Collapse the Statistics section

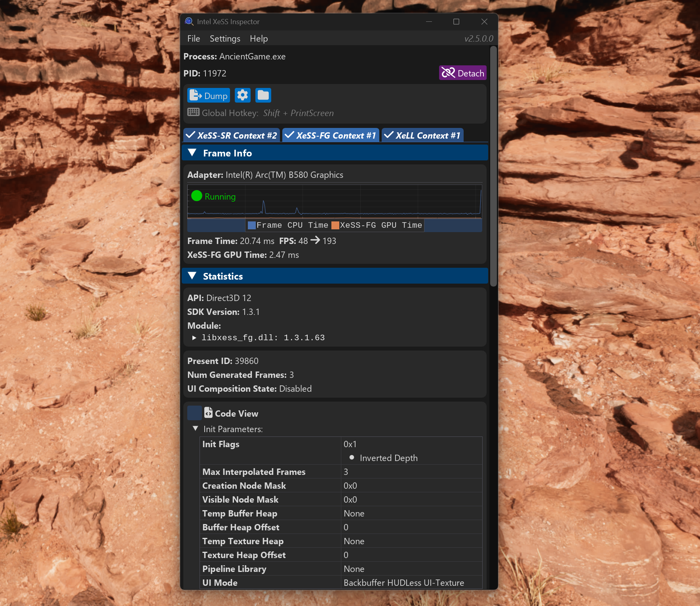pyautogui.click(x=193, y=276)
